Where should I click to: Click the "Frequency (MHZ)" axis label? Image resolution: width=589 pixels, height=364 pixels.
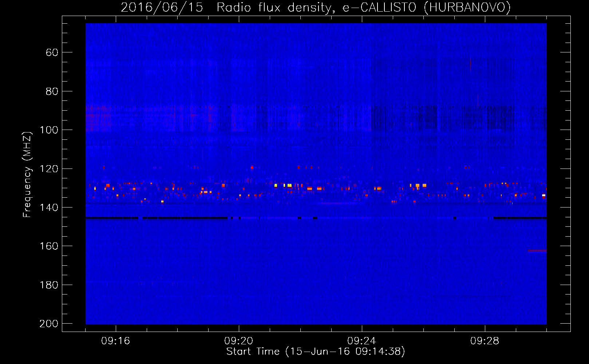click(x=27, y=174)
